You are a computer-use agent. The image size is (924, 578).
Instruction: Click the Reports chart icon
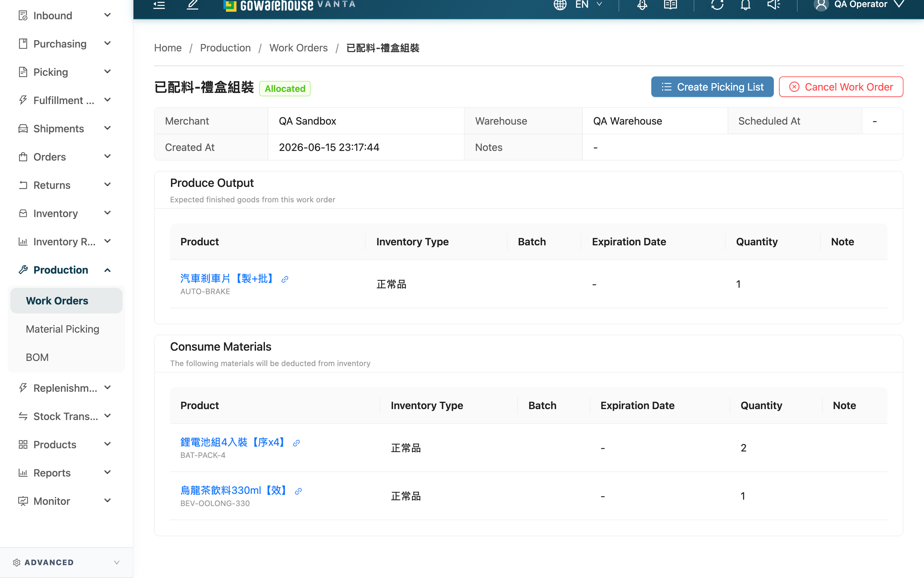click(x=23, y=473)
